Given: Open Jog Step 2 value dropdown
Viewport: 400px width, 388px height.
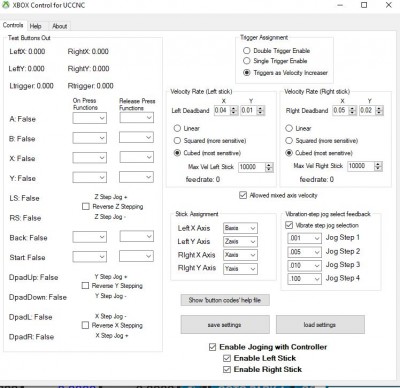Looking at the screenshot, I should tap(304, 252).
